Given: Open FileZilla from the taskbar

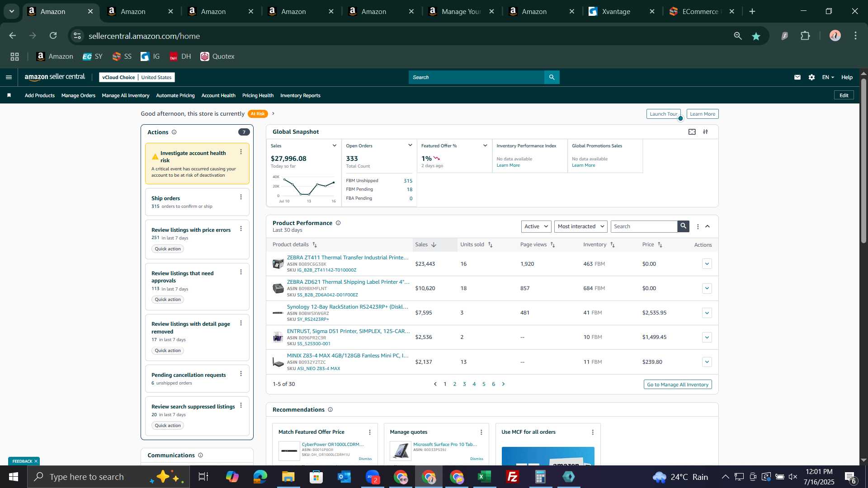Looking at the screenshot, I should click(512, 477).
